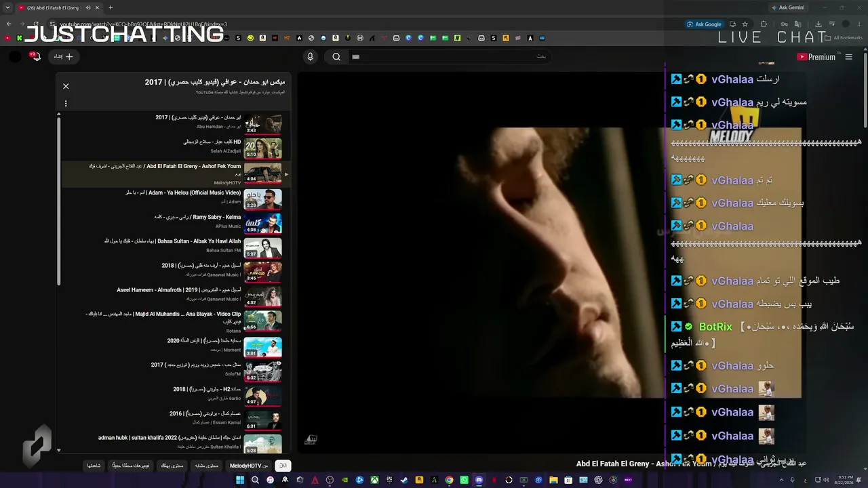This screenshot has height=488, width=868.
Task: Open Google Chrome from the taskbar
Action: [449, 480]
